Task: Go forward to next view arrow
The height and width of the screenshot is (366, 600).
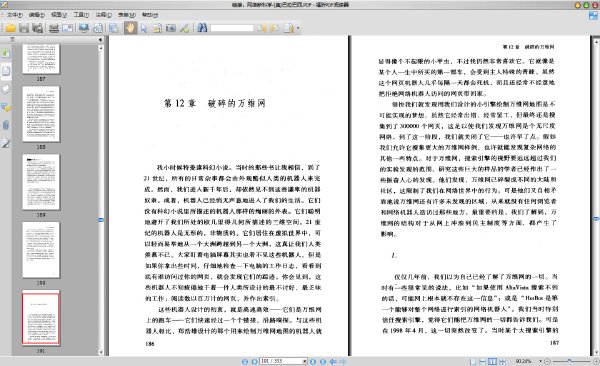Action: tap(343, 361)
